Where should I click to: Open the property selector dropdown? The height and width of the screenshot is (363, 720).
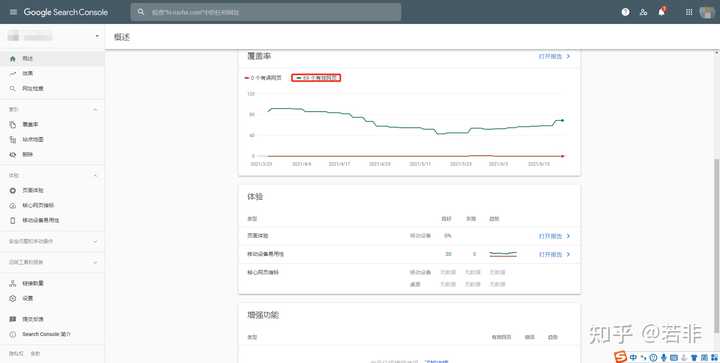(52, 36)
